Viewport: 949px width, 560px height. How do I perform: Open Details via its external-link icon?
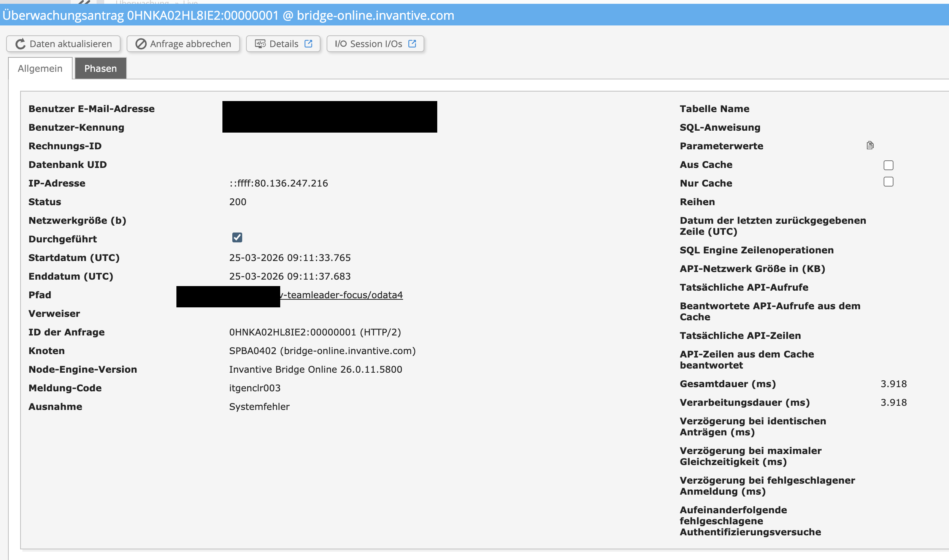(x=308, y=44)
